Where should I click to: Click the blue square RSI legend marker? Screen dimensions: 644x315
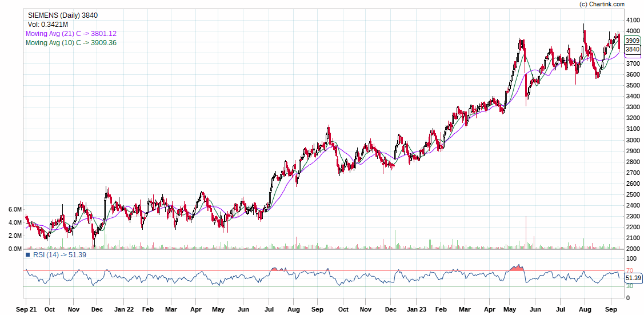27,255
